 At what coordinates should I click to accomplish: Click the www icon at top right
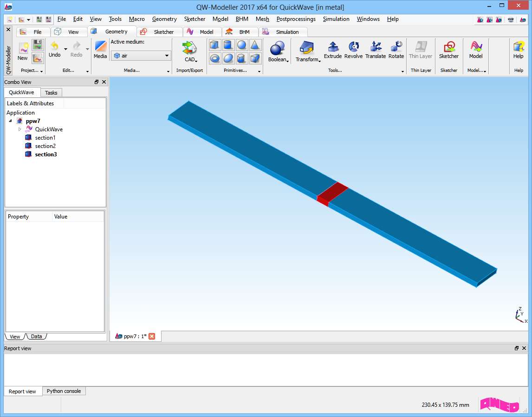(511, 19)
